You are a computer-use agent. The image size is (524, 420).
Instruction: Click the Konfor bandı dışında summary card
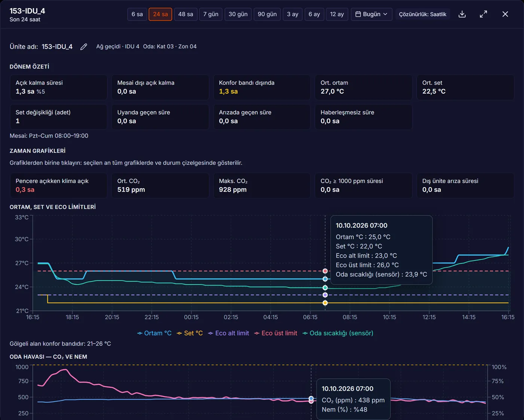(x=262, y=87)
